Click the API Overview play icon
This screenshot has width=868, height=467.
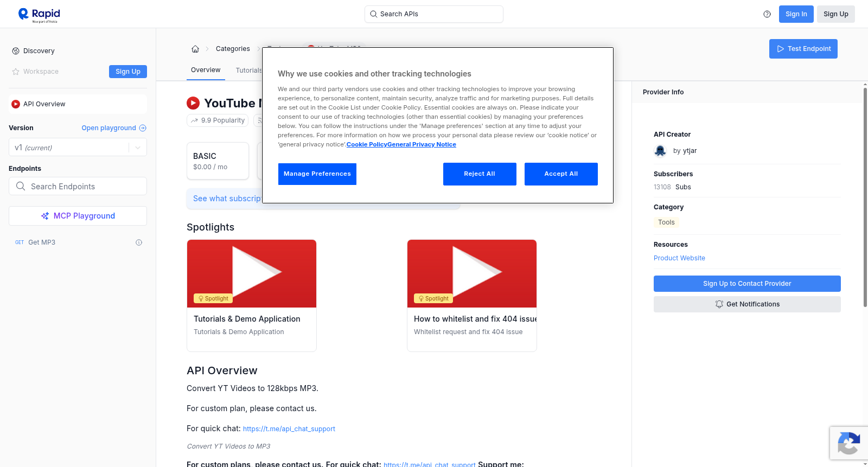(x=16, y=104)
